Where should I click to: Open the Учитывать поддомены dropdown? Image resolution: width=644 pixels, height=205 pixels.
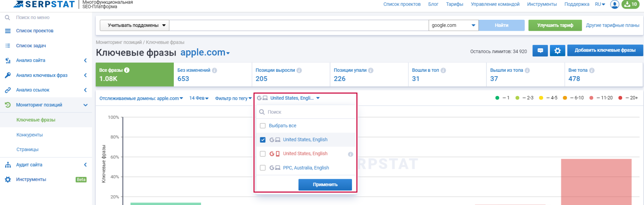click(134, 25)
